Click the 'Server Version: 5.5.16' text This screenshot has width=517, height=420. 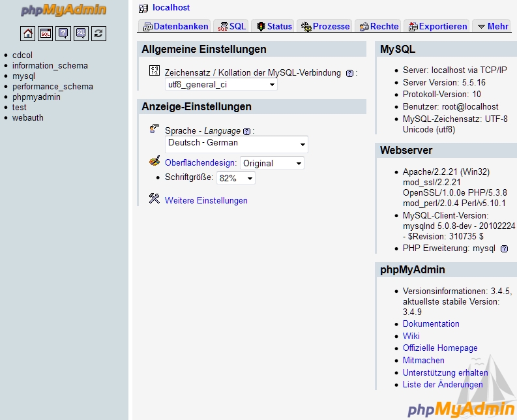[x=444, y=82]
